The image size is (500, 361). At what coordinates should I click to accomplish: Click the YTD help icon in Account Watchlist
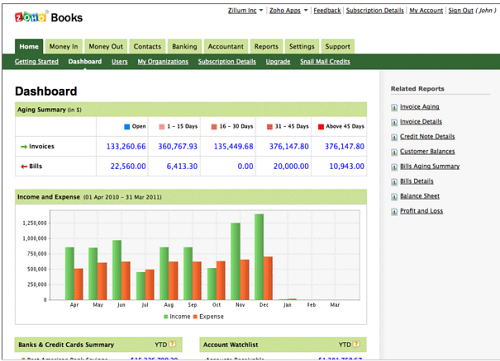coord(356,344)
